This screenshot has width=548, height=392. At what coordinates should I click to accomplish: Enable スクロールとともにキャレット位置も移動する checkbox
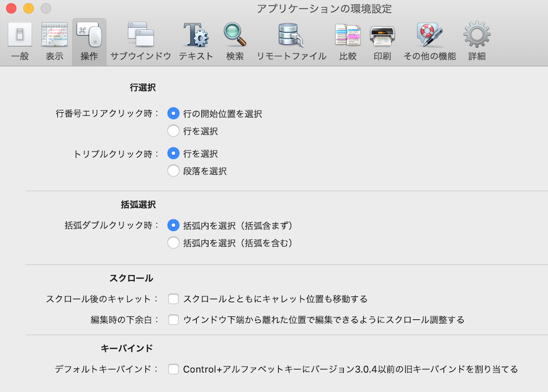click(x=174, y=299)
